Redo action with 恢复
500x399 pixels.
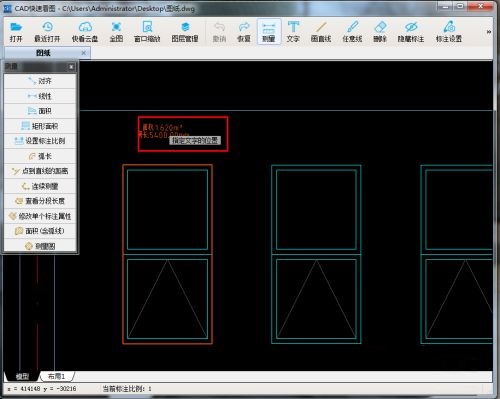[244, 32]
